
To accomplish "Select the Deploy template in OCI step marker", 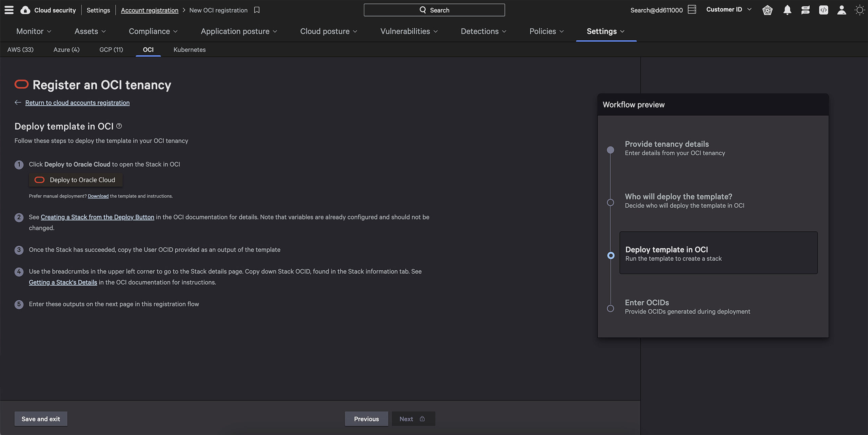I will click(611, 255).
